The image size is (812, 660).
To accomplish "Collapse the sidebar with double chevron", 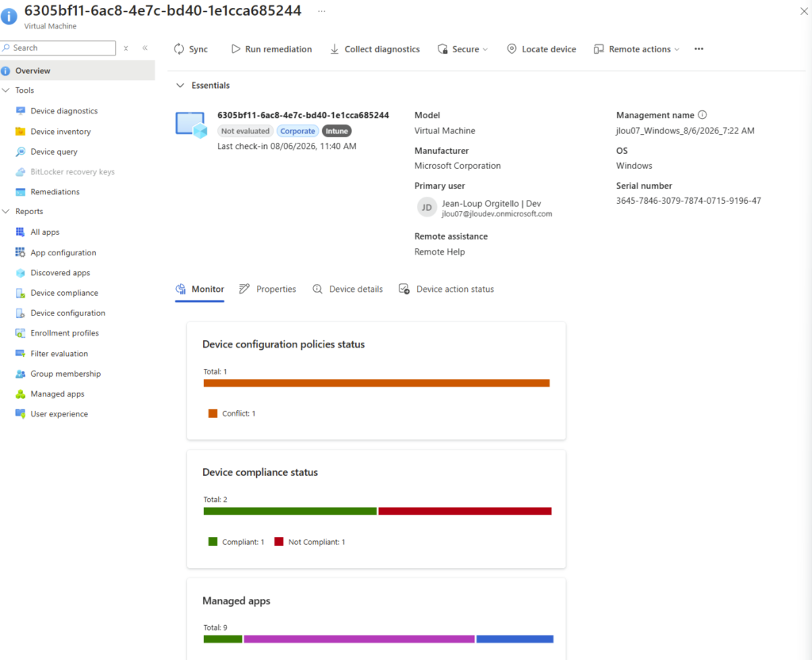I will click(145, 48).
